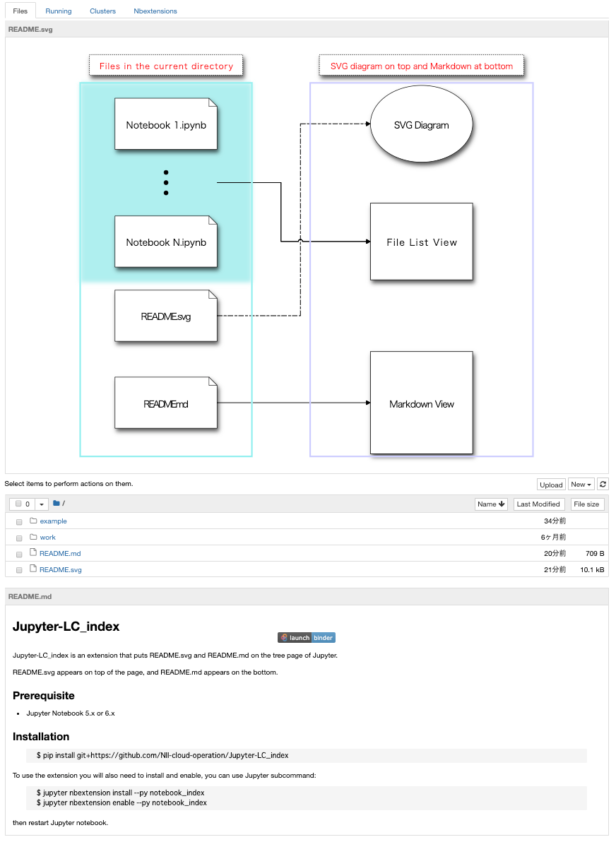The image size is (616, 842).
Task: Switch to the Running tab
Action: [59, 11]
